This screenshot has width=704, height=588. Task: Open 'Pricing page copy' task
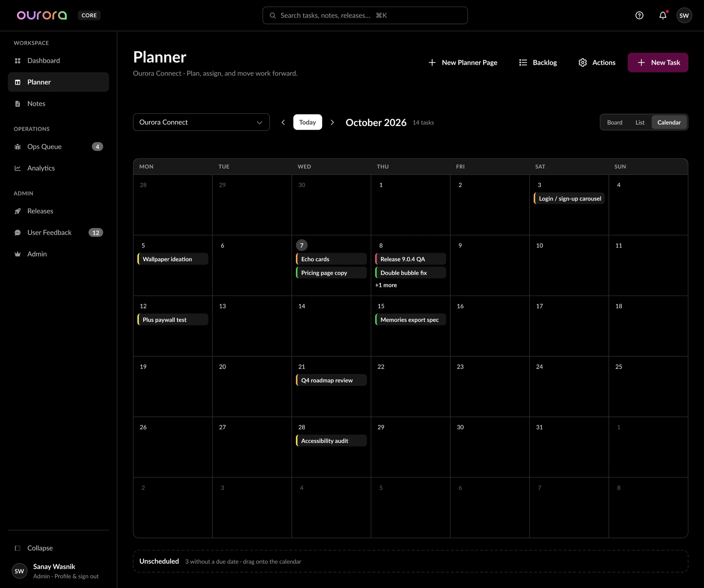click(x=331, y=273)
